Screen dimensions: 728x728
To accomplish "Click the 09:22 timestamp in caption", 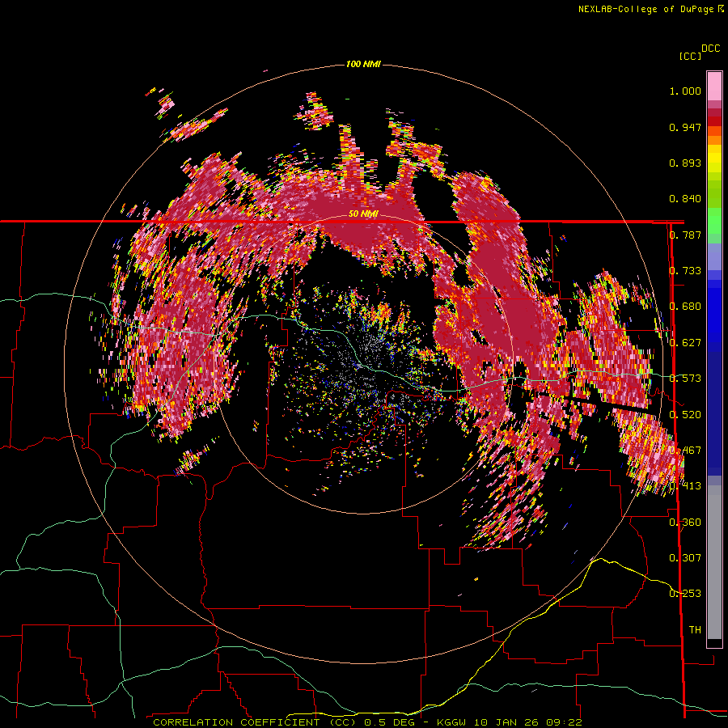I will point(565,722).
